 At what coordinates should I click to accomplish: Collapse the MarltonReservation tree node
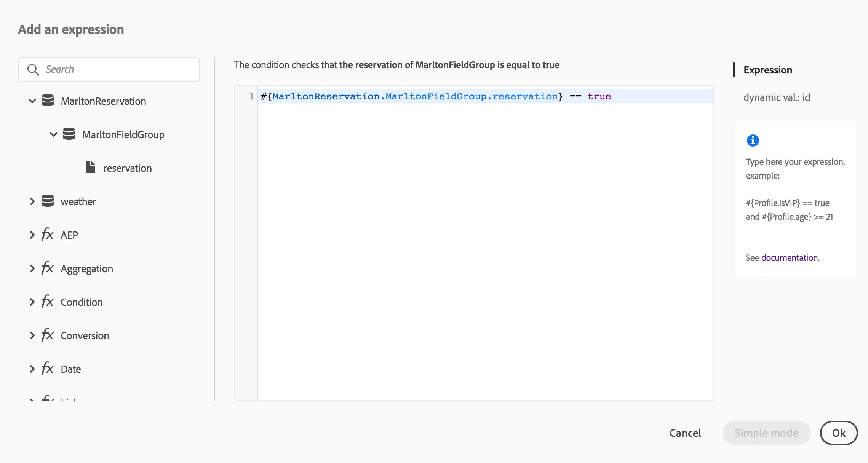[32, 101]
